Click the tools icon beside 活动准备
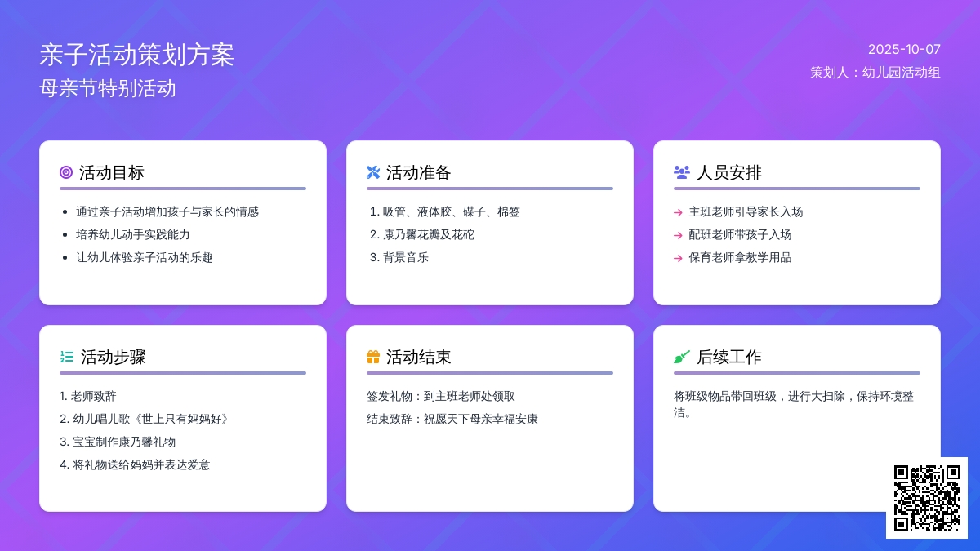This screenshot has width=980, height=551. 373,172
